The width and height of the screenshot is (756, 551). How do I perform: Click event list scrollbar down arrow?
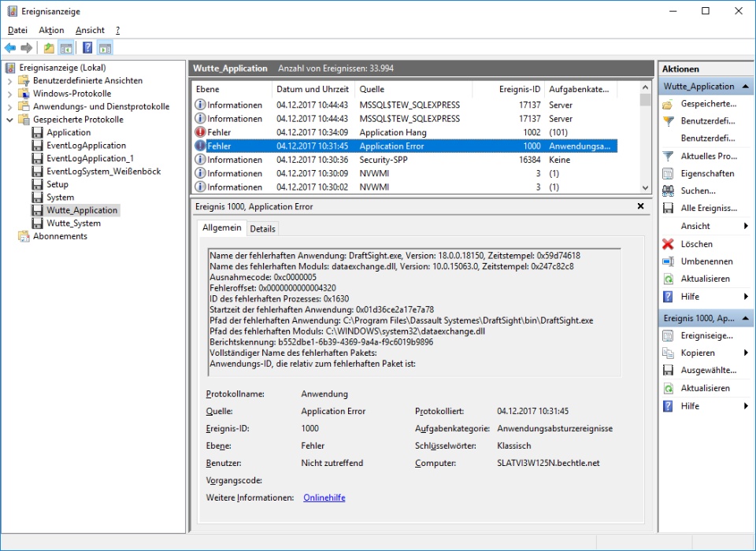pos(645,188)
